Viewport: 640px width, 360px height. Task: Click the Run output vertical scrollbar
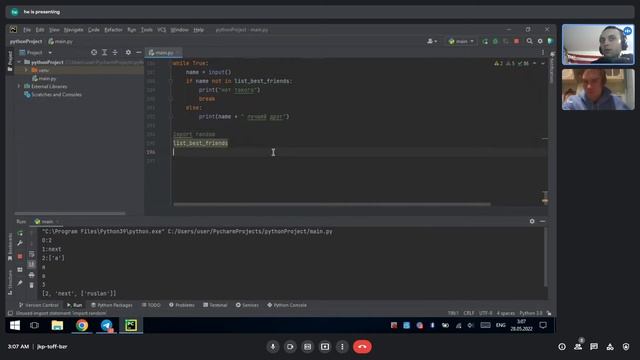(545, 257)
